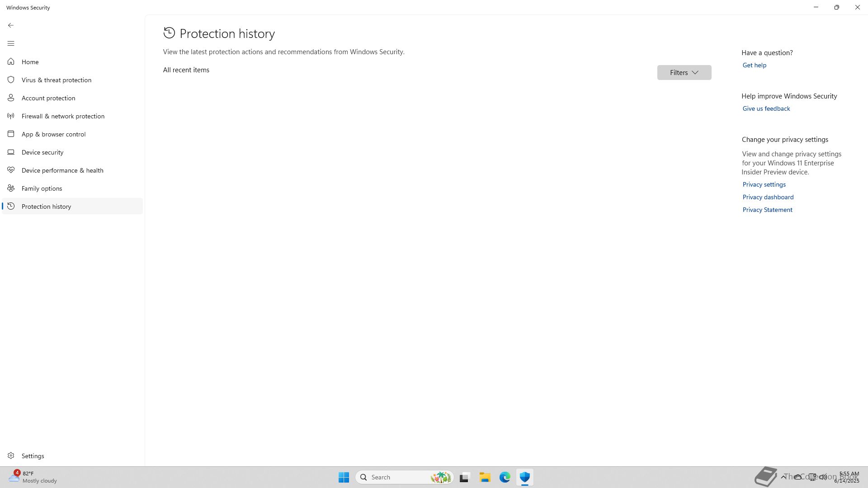Click the Firewall & network protection antenna icon

tap(11, 116)
